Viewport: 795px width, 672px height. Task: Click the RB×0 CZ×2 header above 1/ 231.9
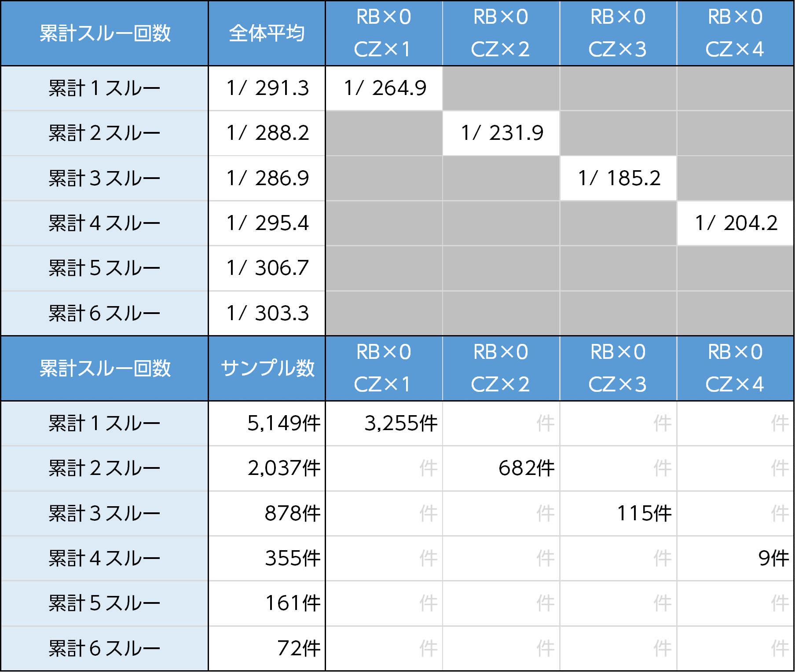[x=501, y=33]
